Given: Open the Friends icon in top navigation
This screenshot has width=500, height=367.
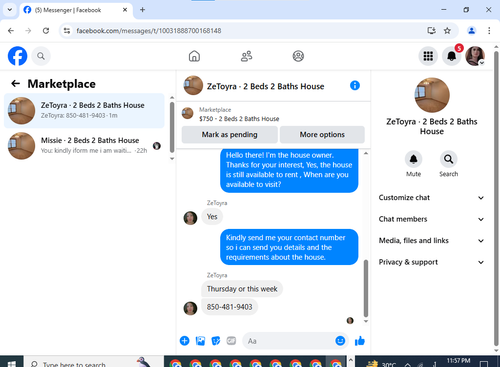Looking at the screenshot, I should coord(246,56).
